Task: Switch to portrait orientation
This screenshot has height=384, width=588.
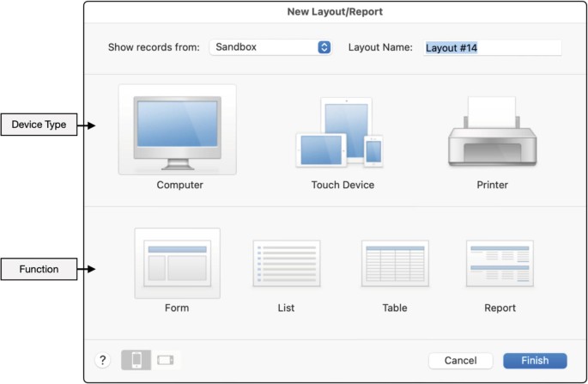Action: pos(136,360)
